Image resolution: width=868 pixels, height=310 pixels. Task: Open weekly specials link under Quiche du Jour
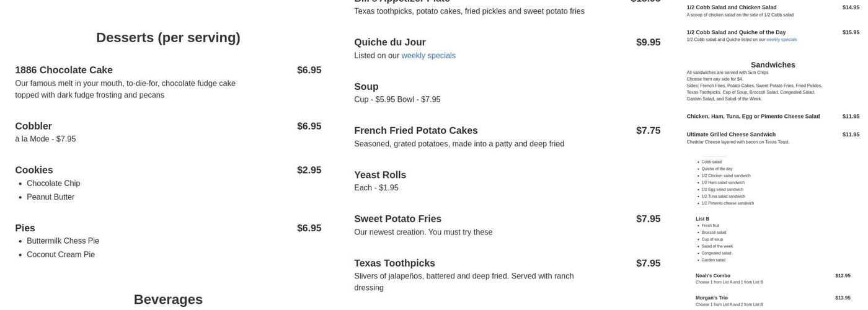[x=428, y=56]
